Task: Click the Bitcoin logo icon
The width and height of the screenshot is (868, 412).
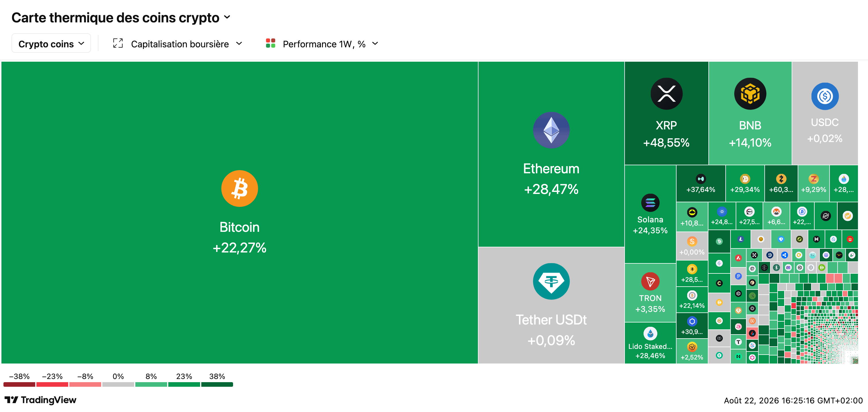Action: pos(239,188)
